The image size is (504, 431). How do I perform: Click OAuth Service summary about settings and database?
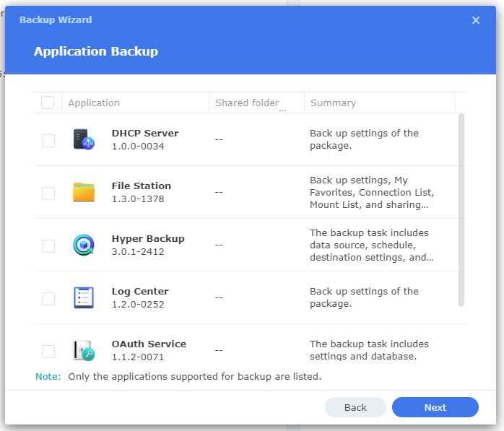coord(369,350)
